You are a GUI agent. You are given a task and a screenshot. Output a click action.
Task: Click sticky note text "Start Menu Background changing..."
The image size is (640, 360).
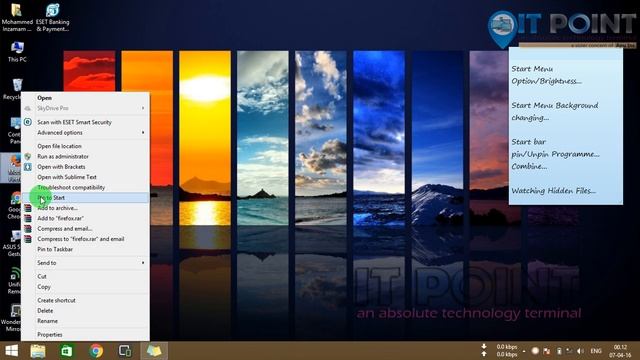(x=555, y=111)
